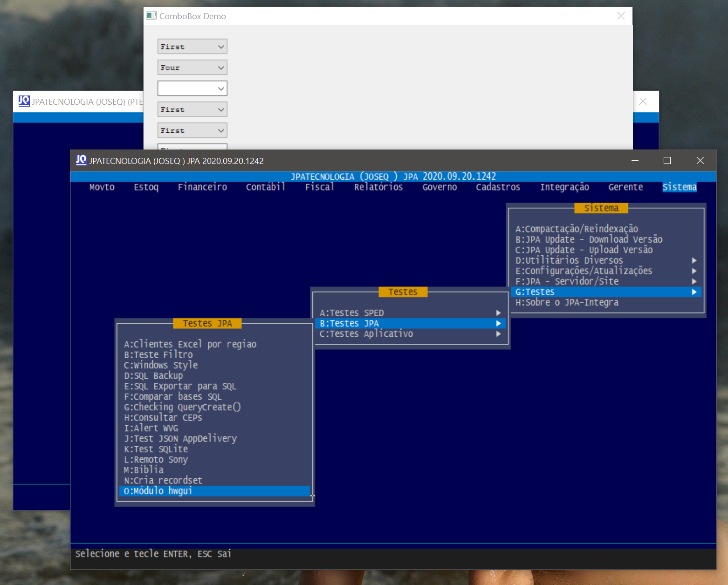Viewport: 728px width, 585px height.
Task: Select K:Test SQLite entry
Action: click(156, 449)
